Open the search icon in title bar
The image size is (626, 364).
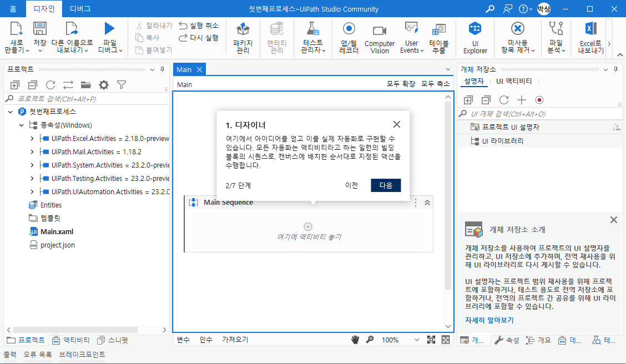click(489, 9)
